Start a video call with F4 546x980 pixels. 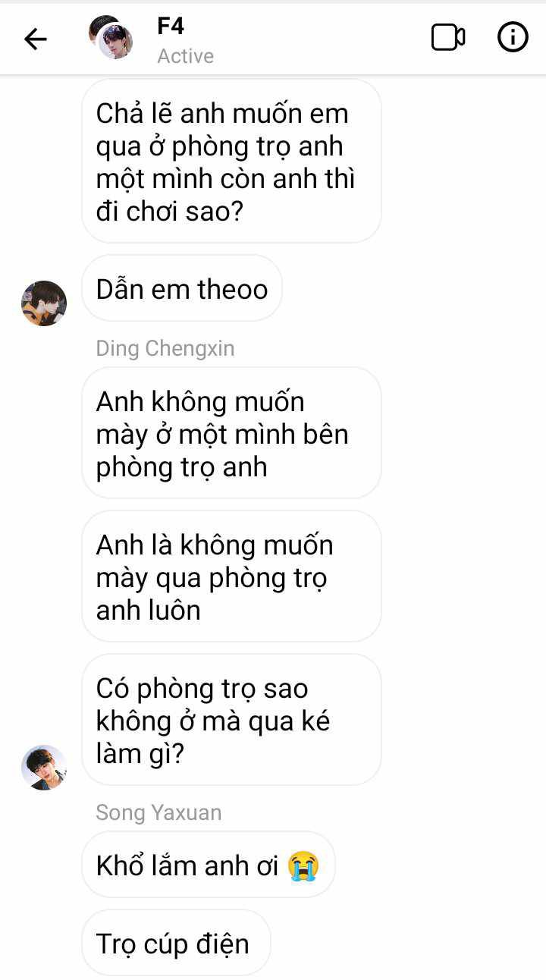[x=448, y=37]
